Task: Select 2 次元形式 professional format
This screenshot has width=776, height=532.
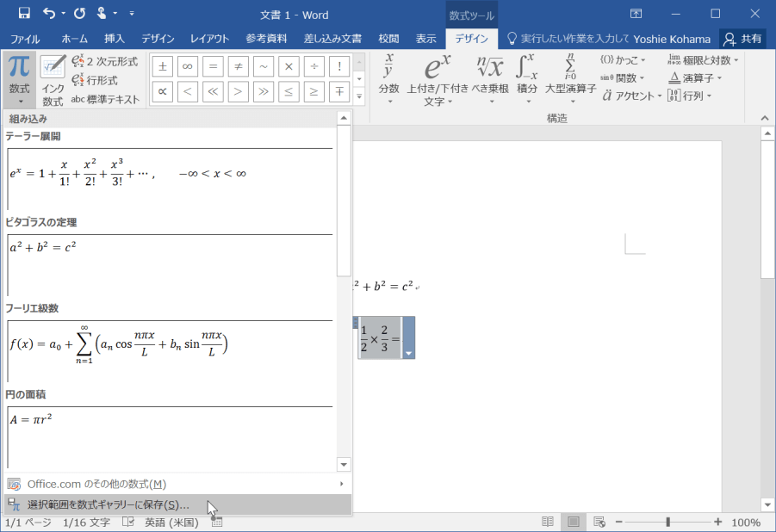Action: point(105,61)
